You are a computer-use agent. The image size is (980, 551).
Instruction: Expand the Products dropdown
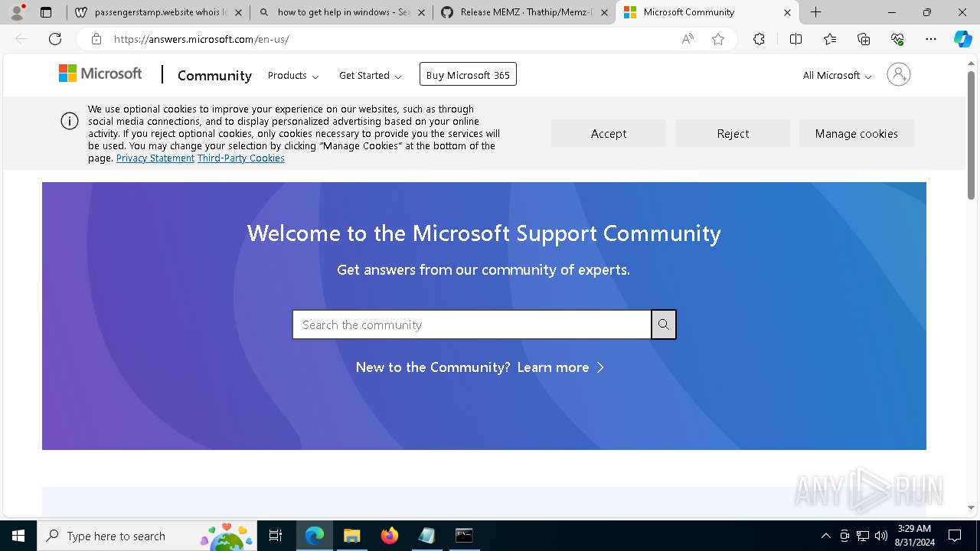pyautogui.click(x=293, y=75)
